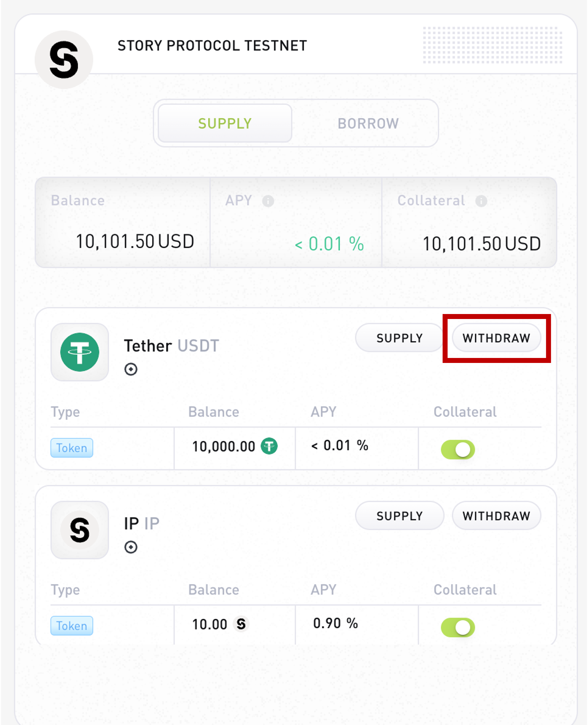Toggle Tether USDT collateral switch
Screen dimensions: 588x725
pos(458,450)
